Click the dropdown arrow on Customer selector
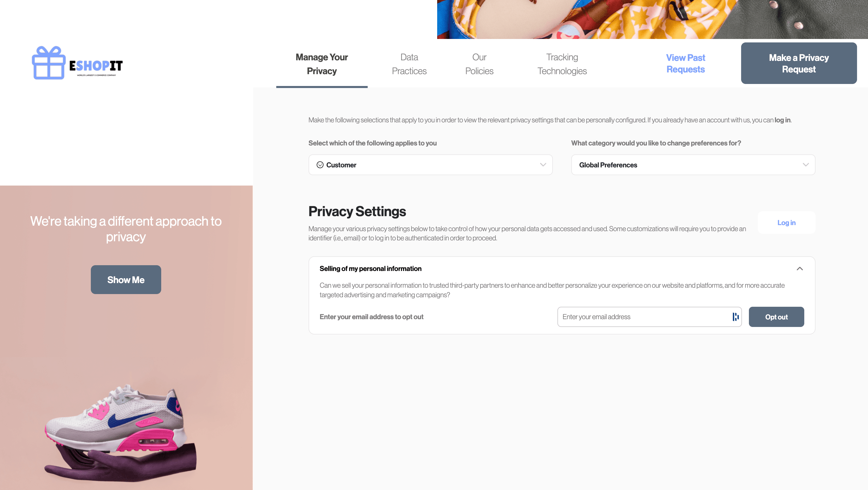This screenshot has height=490, width=868. pos(542,165)
